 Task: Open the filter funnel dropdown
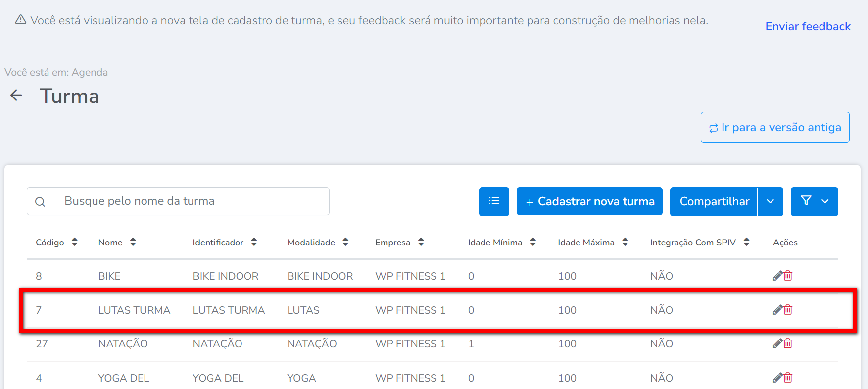(814, 201)
